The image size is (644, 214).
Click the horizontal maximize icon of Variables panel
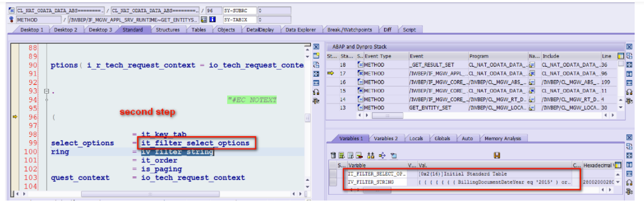[x=629, y=174]
